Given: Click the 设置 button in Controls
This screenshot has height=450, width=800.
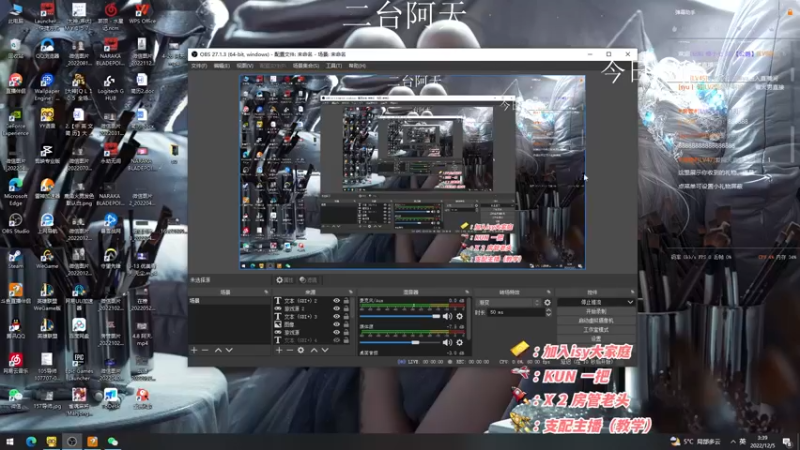Looking at the screenshot, I should [x=596, y=339].
